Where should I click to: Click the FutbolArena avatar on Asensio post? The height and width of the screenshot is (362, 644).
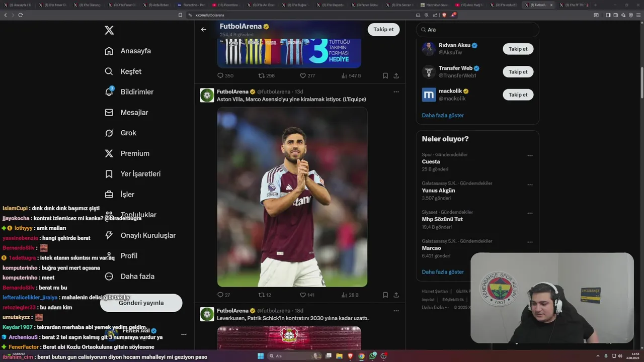207,95
